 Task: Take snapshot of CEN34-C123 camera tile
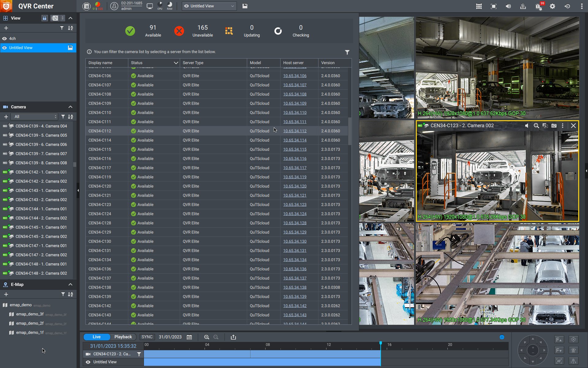coord(554,125)
